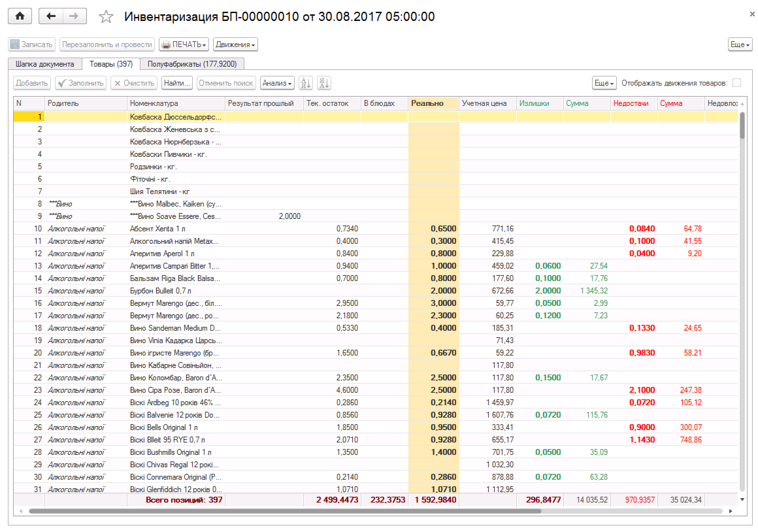
Task: Add to favorites with star icon
Action: 106,17
